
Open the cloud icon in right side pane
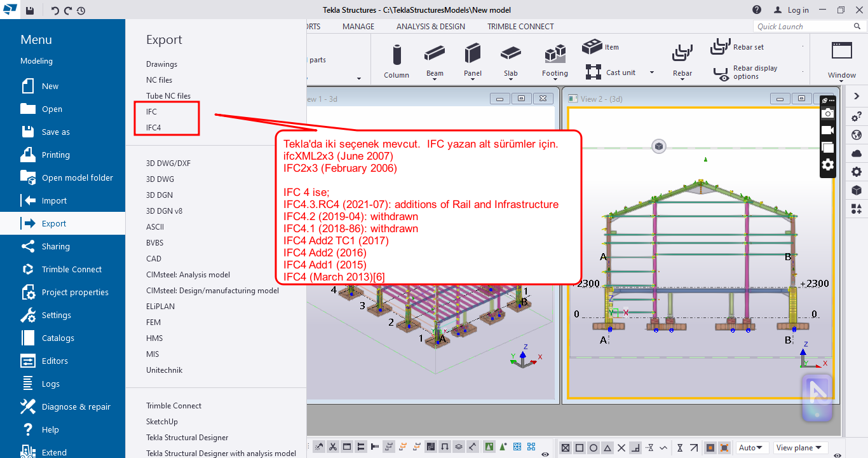coord(857,153)
